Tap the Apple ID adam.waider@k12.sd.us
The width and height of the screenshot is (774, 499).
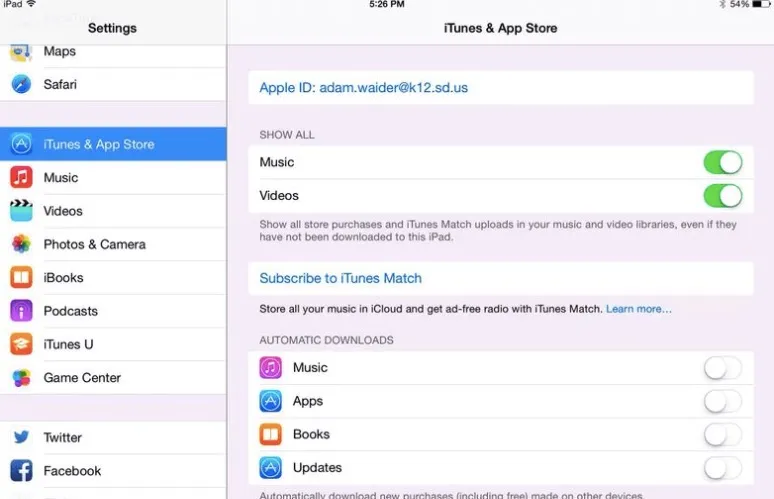click(x=501, y=88)
